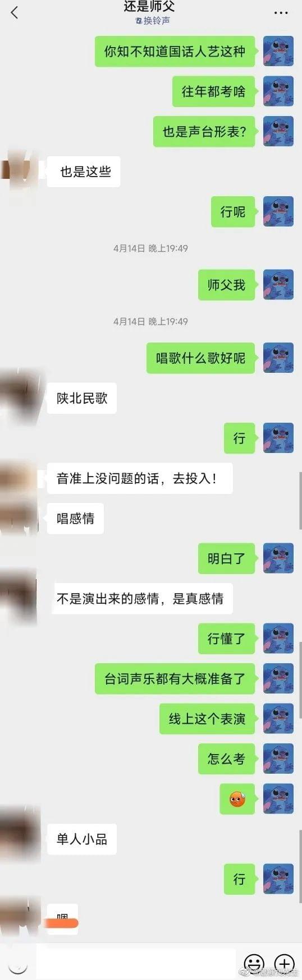
Task: Open the emoji sticker picker
Action: [254, 964]
